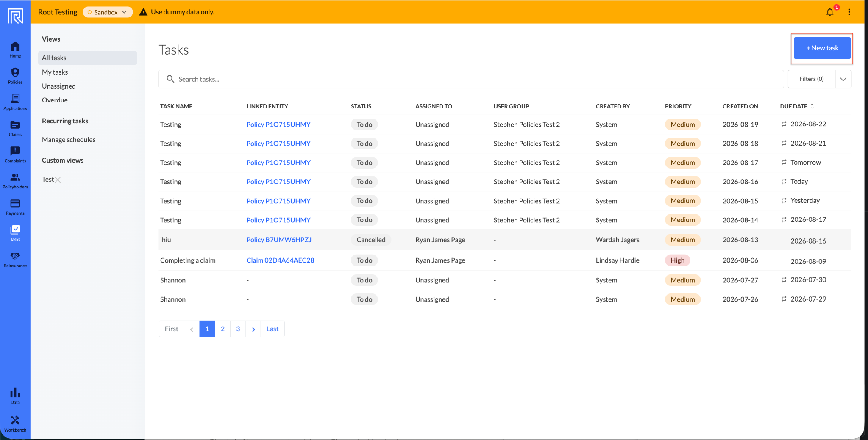Screen dimensions: 868x440
Task: Open Policy B7UMW6HPZJ link
Action: 279,240
